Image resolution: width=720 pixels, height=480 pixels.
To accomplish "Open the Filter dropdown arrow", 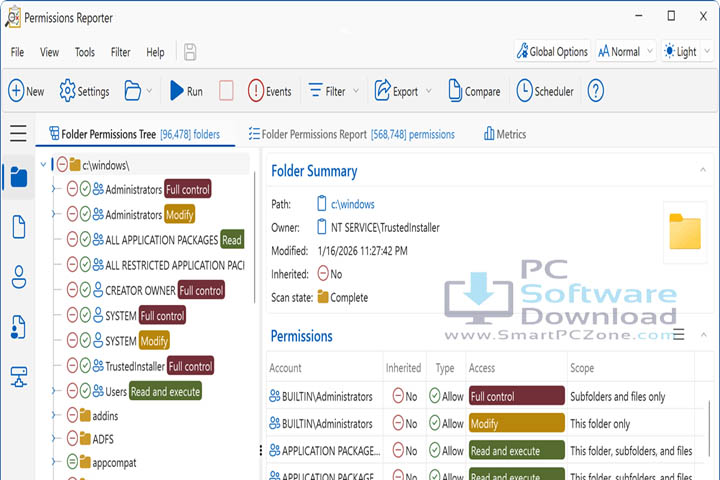I will point(356,91).
